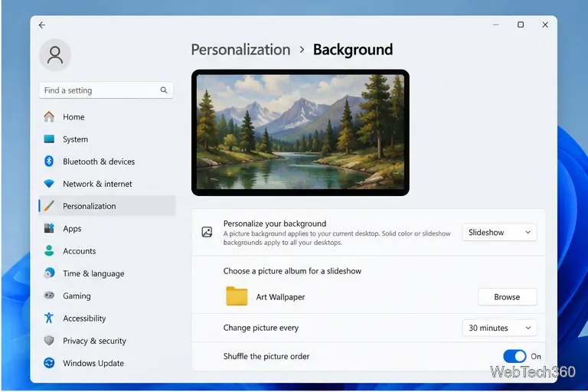The width and height of the screenshot is (588, 392).
Task: Click the Art Wallpaper folder name
Action: point(280,297)
